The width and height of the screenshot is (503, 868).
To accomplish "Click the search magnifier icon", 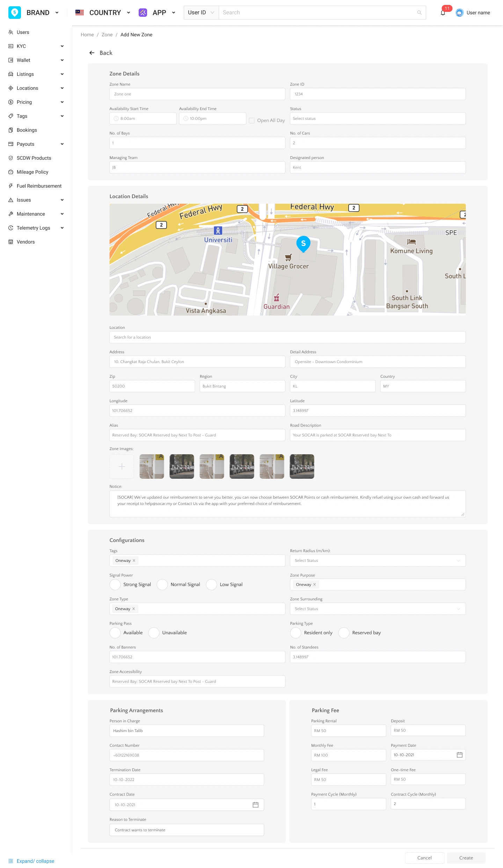I will pos(419,13).
